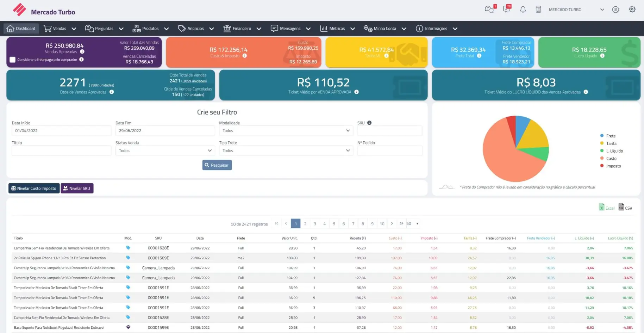Click the Título filter input

(x=61, y=150)
